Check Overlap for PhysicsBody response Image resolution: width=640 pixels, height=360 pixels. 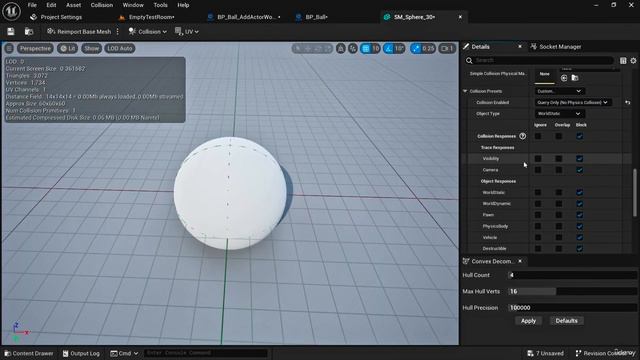tap(559, 226)
